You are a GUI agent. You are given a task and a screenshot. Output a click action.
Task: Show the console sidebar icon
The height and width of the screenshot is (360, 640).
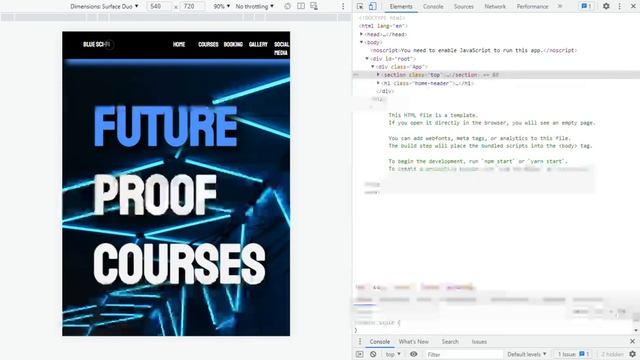click(x=360, y=354)
